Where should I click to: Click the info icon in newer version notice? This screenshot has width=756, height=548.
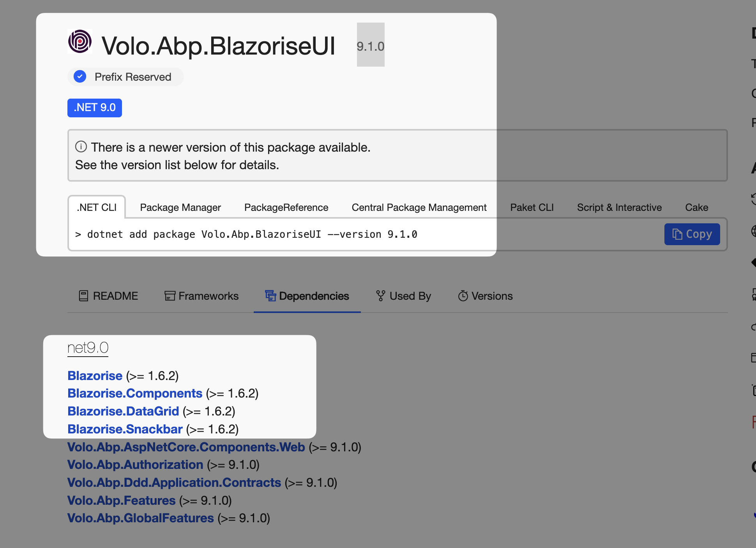coord(81,147)
